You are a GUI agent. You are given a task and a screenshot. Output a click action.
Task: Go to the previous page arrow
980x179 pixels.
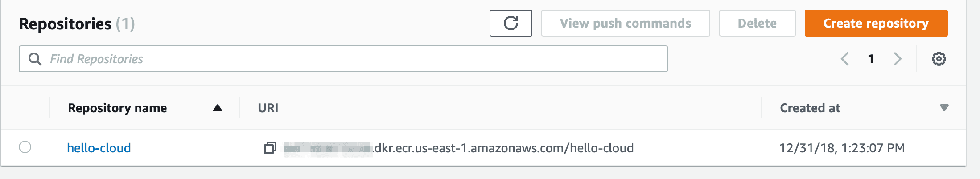click(x=844, y=59)
